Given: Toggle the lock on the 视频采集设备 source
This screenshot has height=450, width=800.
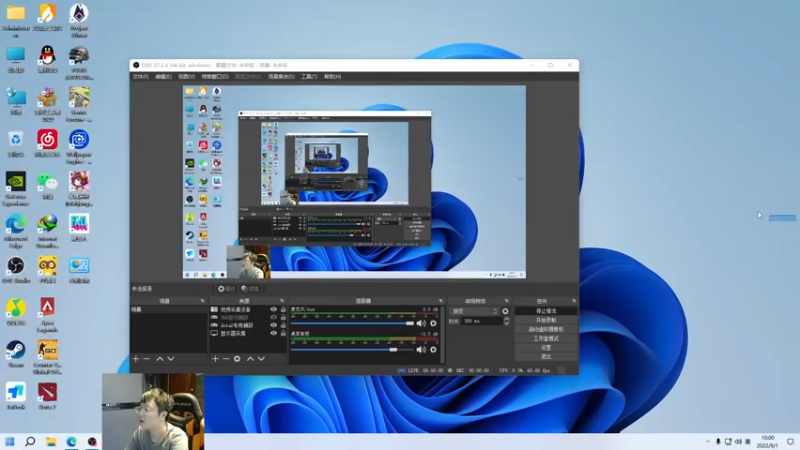Looking at the screenshot, I should pyautogui.click(x=283, y=310).
